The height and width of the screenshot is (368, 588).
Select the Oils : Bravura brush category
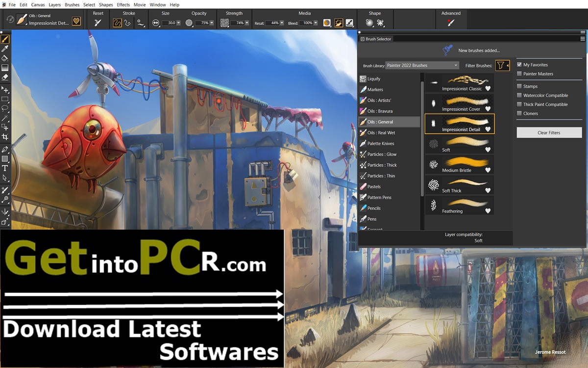click(x=389, y=111)
